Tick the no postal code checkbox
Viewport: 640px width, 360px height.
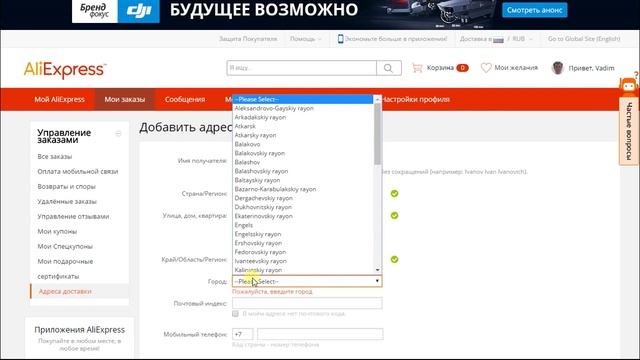pyautogui.click(x=235, y=313)
